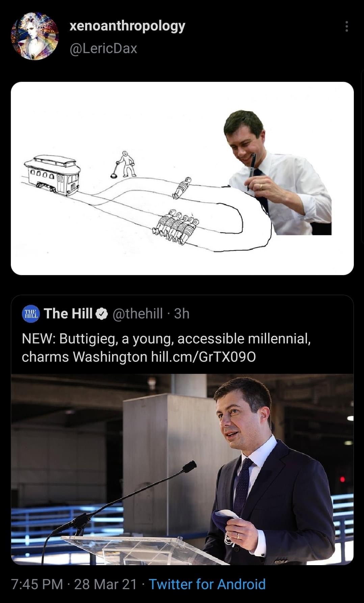The image size is (364, 603).
Task: Click the @LericDax handle
Action: click(x=103, y=49)
